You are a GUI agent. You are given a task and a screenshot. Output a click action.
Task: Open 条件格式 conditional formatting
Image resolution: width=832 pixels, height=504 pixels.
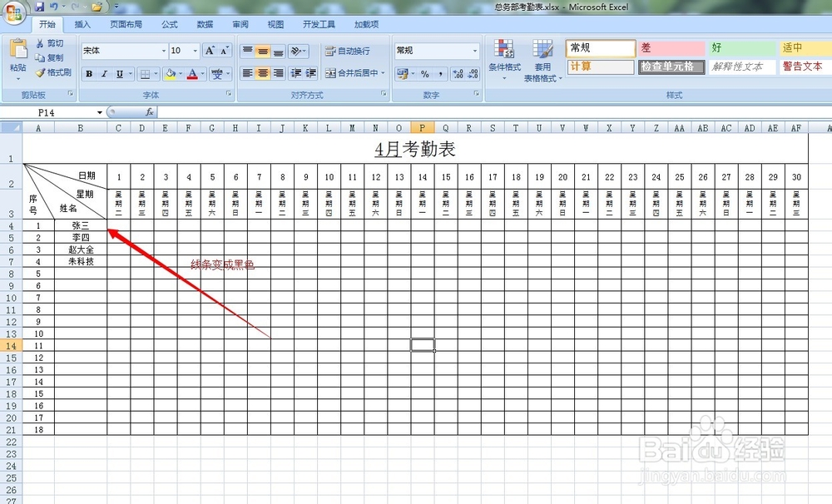click(504, 59)
